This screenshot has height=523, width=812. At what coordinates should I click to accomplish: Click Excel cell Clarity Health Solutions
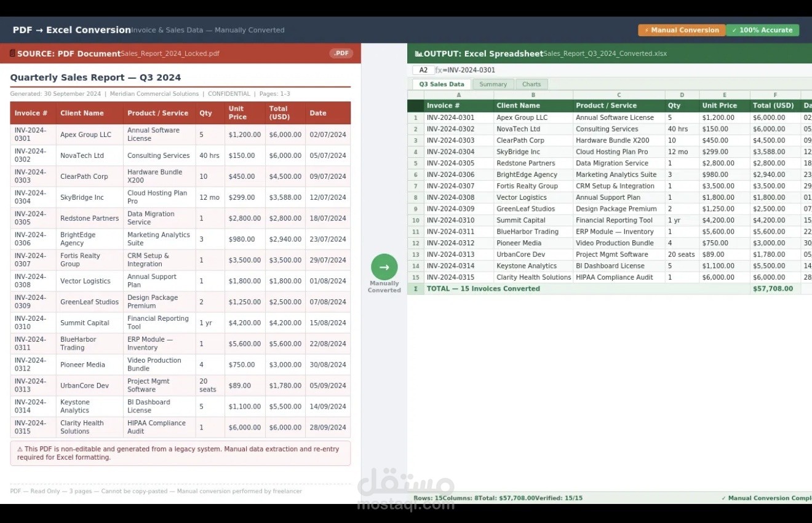pyautogui.click(x=534, y=277)
